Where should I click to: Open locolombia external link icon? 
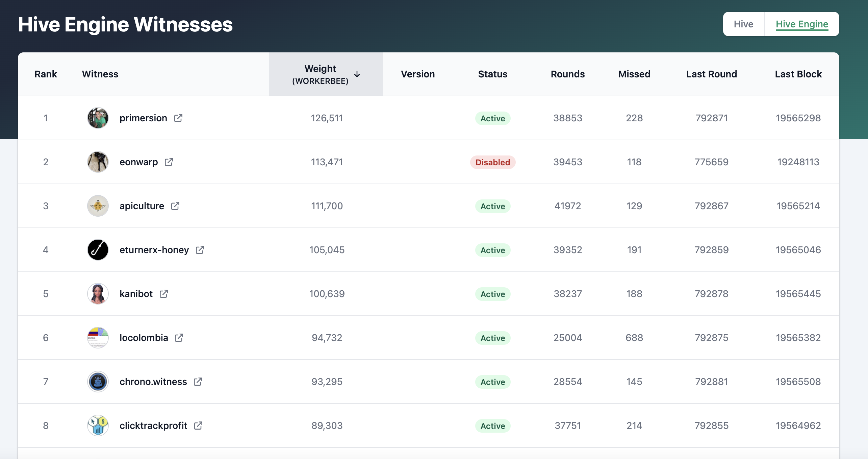[x=179, y=338]
